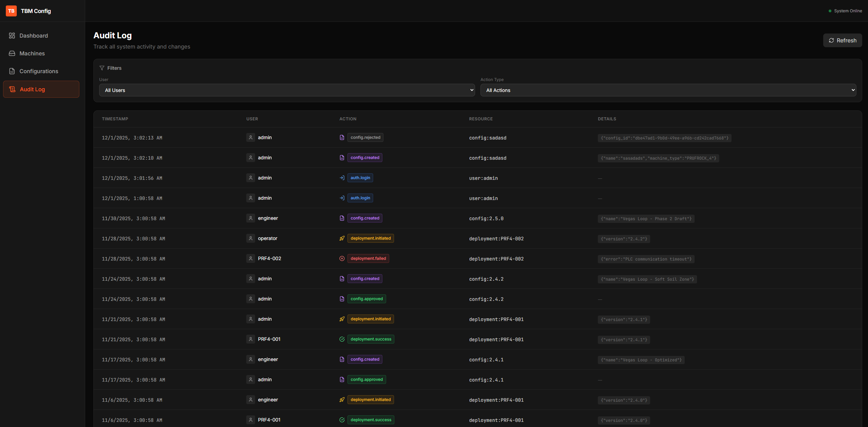Image resolution: width=868 pixels, height=427 pixels.
Task: Click the sasadads PRUFROCK_4 details chip
Action: 658,158
